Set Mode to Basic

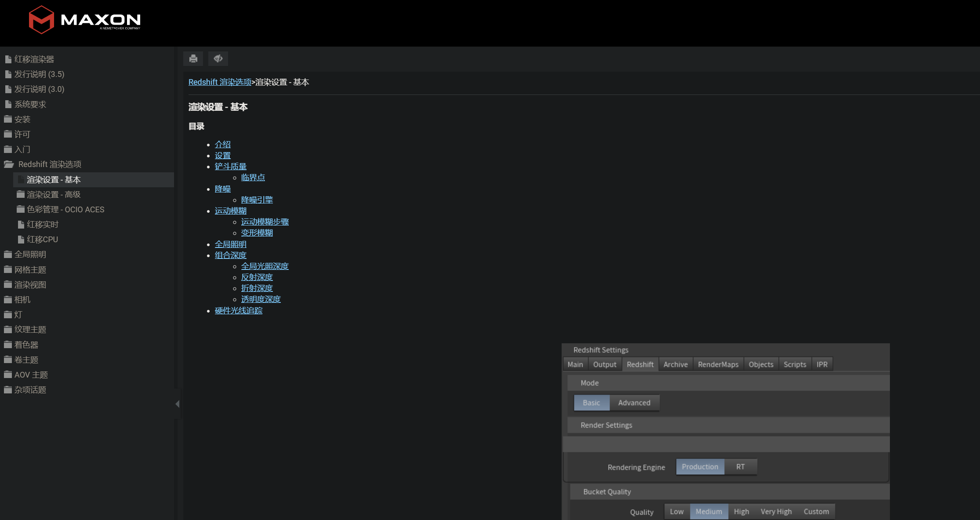[592, 403]
